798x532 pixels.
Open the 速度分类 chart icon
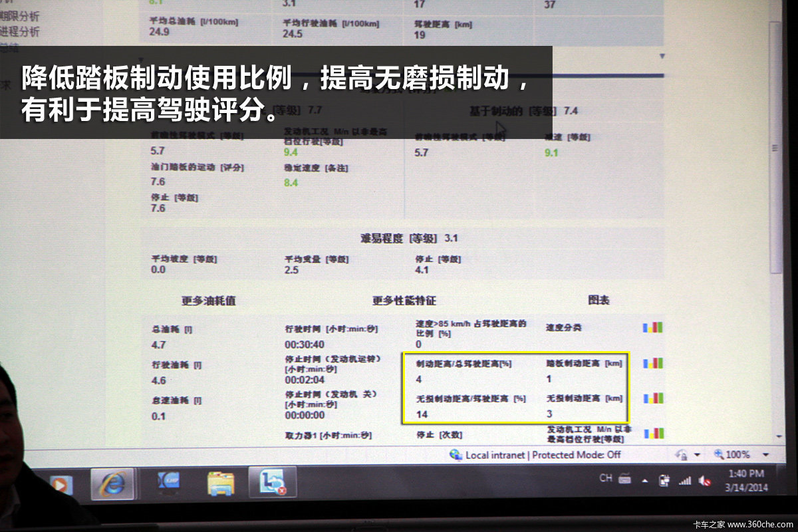point(653,327)
